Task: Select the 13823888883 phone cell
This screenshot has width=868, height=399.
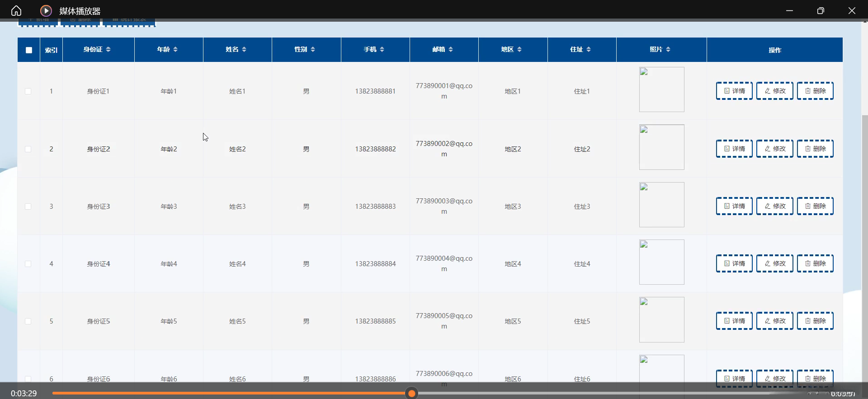Action: [375, 207]
